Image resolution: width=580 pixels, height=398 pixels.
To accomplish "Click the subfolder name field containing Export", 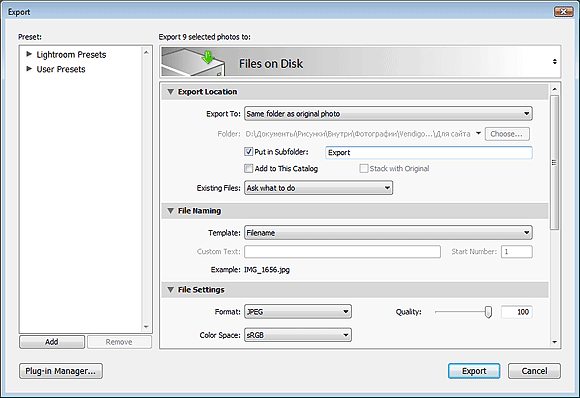I will [x=429, y=152].
